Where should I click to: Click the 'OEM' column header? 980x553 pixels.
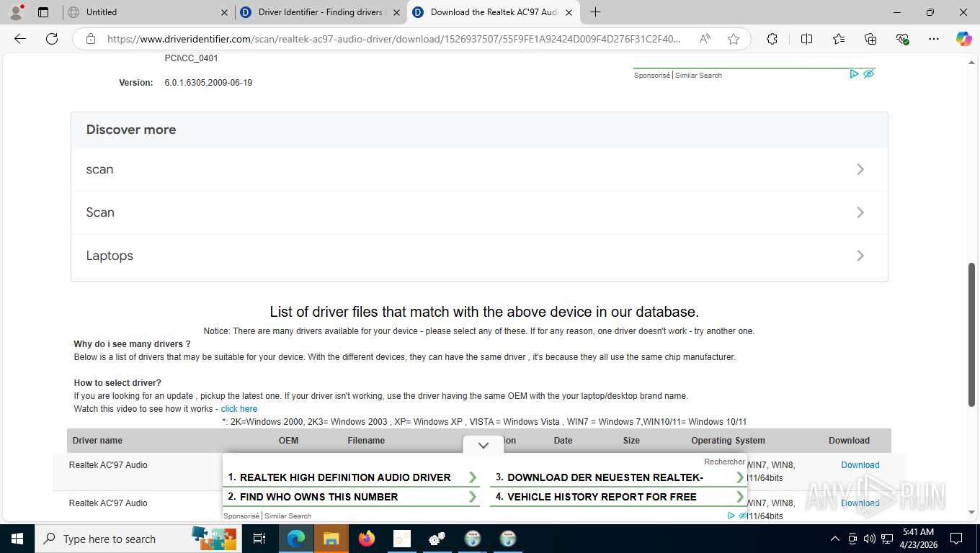tap(288, 441)
